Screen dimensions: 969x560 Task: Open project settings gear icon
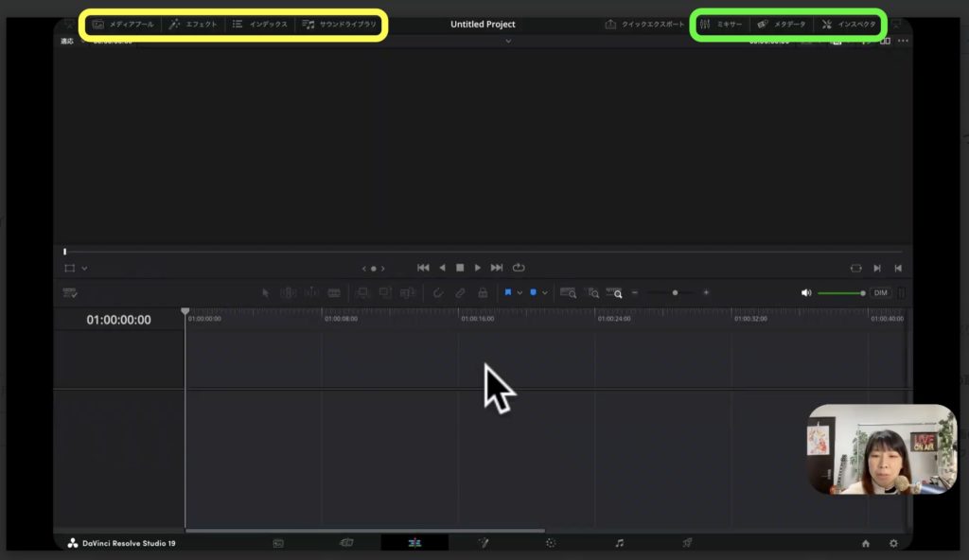coord(893,543)
